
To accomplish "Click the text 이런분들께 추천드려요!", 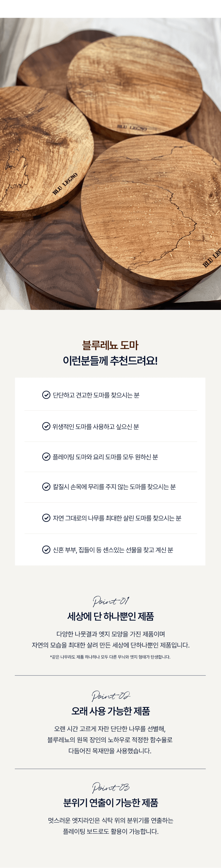I will tap(110, 361).
